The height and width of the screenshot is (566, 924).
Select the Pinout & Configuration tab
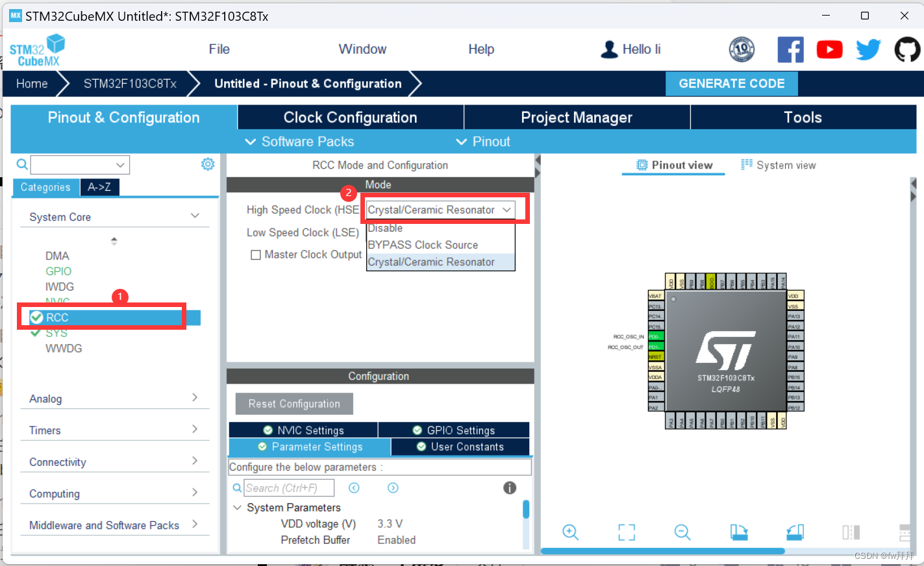(x=124, y=117)
